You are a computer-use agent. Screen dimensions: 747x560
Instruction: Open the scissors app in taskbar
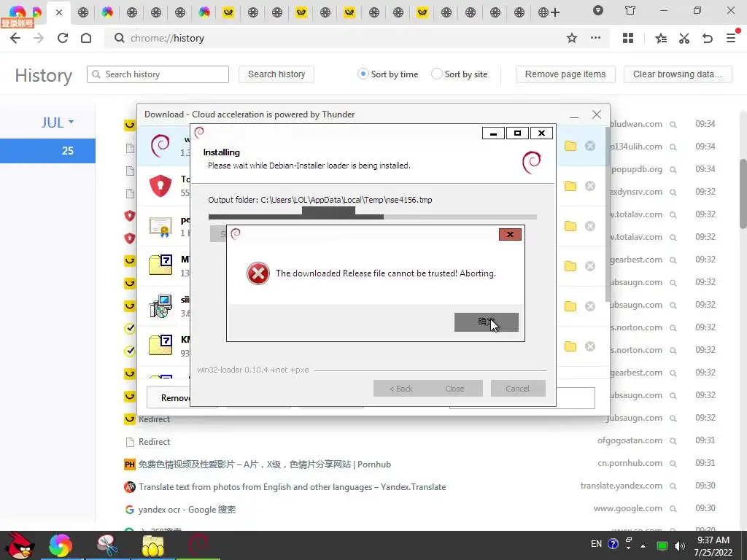tap(107, 545)
